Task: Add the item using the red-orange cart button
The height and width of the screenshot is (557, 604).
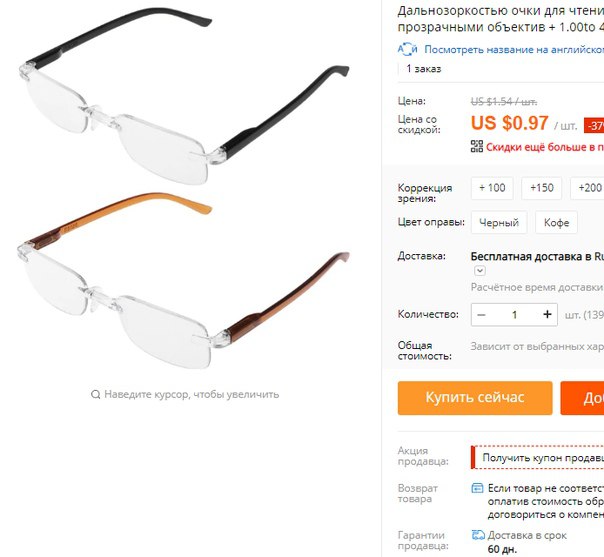Action: (x=582, y=398)
